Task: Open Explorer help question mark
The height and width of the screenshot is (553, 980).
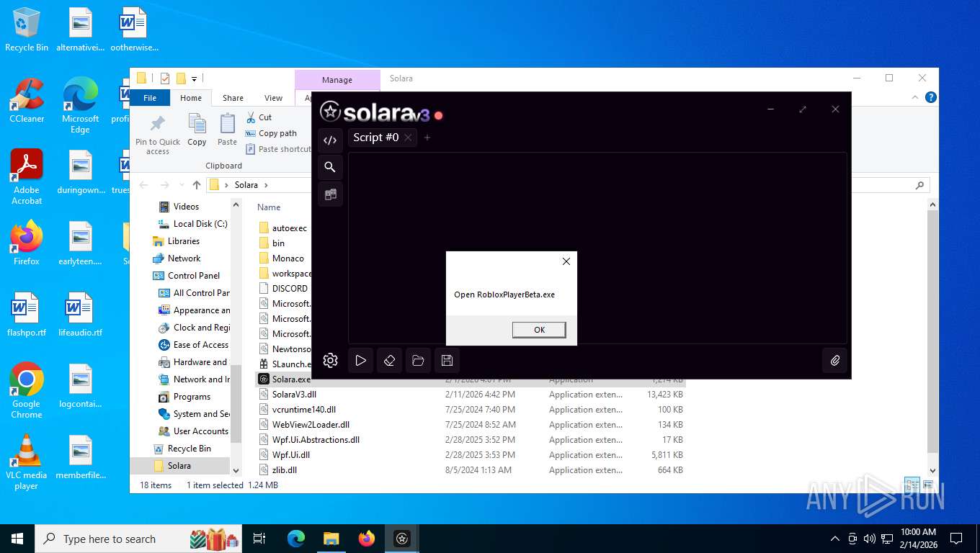Action: pyautogui.click(x=931, y=97)
